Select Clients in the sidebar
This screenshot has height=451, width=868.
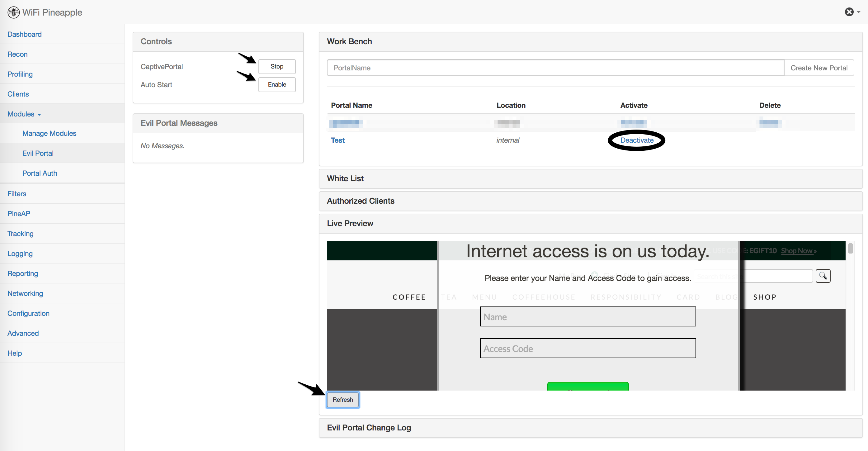pyautogui.click(x=18, y=94)
